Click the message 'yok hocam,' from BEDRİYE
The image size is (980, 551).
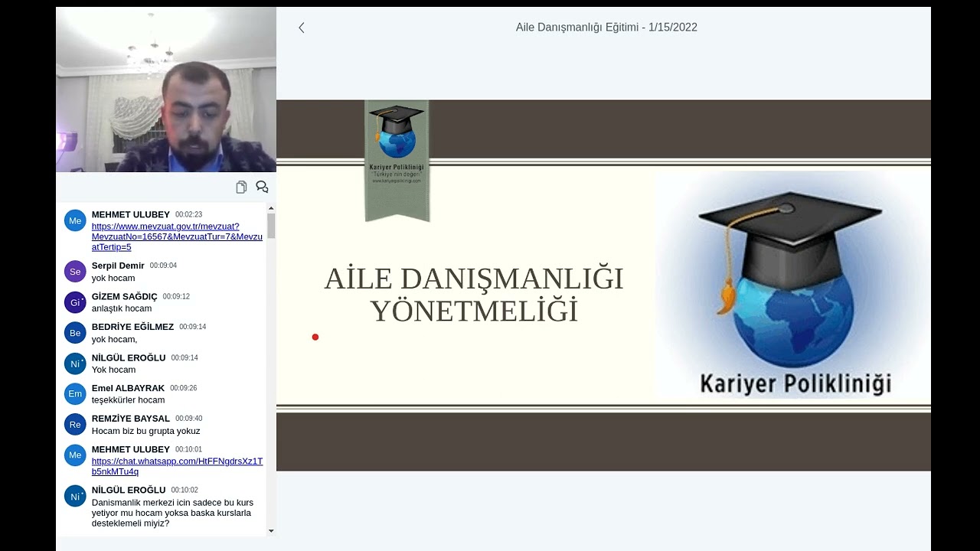pyautogui.click(x=115, y=339)
